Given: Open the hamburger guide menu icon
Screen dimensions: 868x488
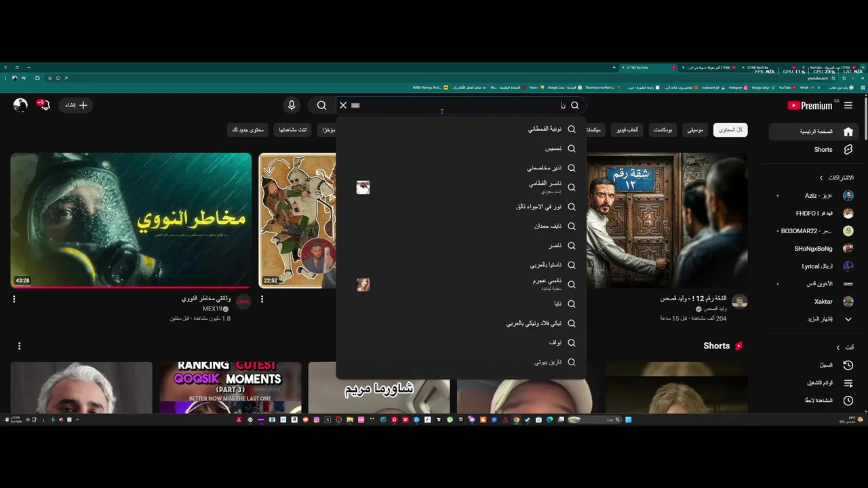Looking at the screenshot, I should tap(848, 105).
